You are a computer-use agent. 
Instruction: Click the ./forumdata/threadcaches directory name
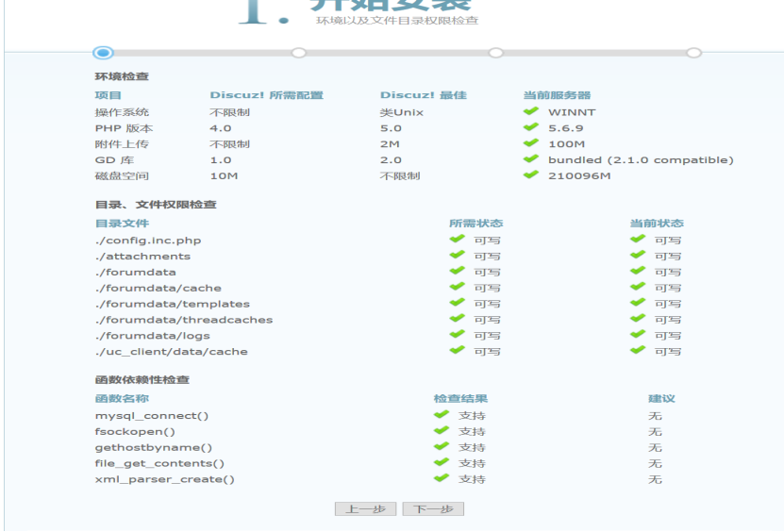[x=184, y=320]
